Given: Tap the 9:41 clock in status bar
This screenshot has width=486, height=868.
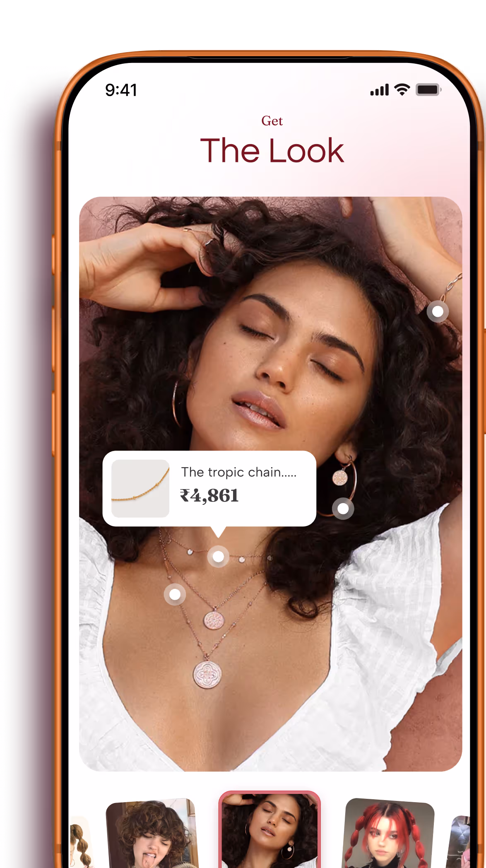Looking at the screenshot, I should click(121, 90).
